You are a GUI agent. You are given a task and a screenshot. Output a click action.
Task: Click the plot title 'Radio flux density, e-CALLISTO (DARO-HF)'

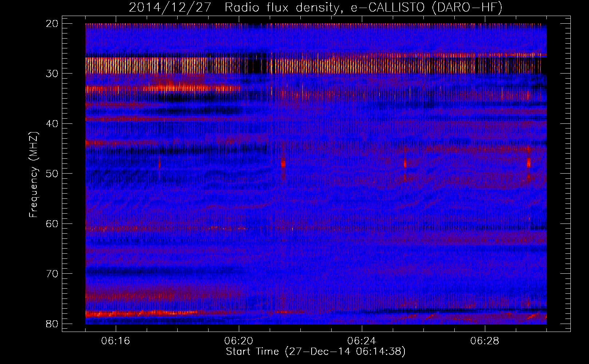click(x=364, y=8)
